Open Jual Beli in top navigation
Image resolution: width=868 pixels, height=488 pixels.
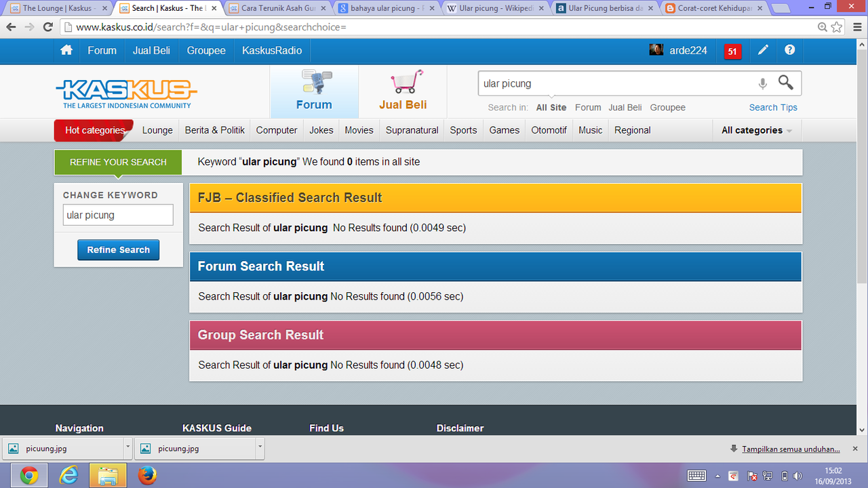(x=151, y=50)
